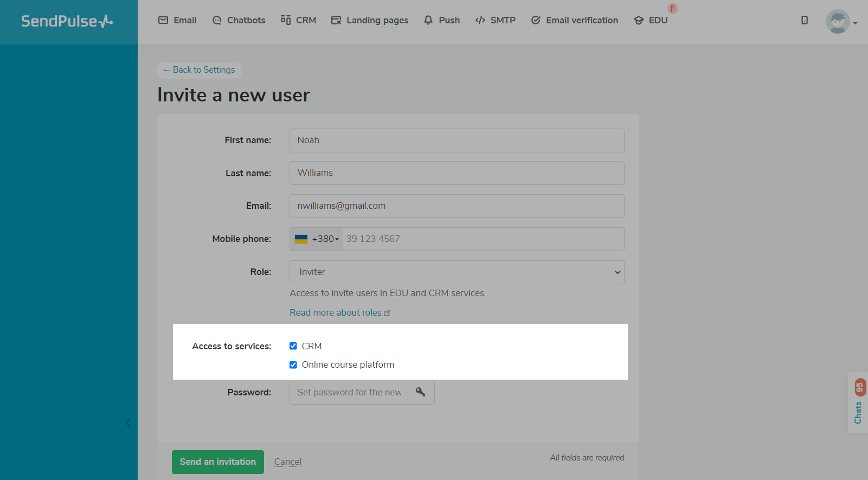
Task: Click the mobile device icon in header
Action: tap(804, 20)
